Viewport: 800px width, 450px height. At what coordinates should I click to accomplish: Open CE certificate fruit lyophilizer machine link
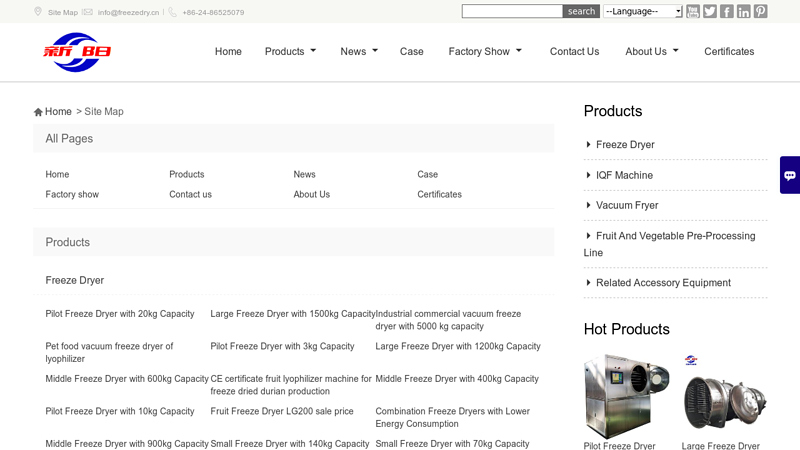[x=291, y=385]
